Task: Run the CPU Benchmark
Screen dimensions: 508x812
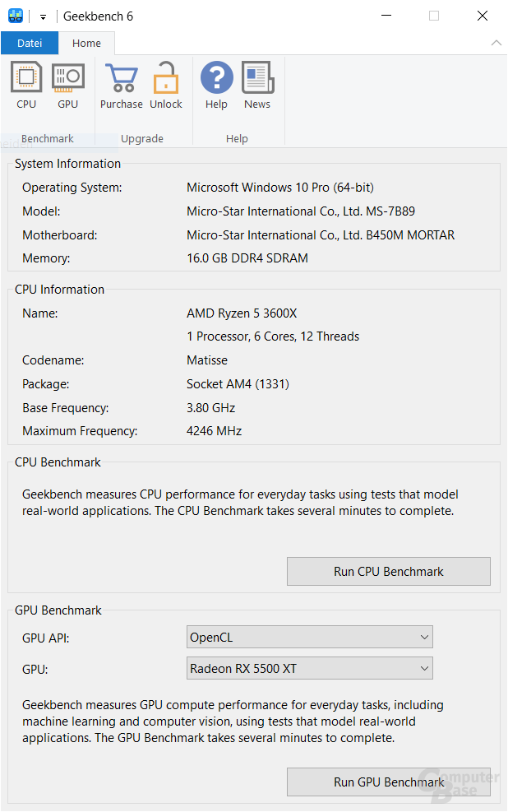Action: 389,571
